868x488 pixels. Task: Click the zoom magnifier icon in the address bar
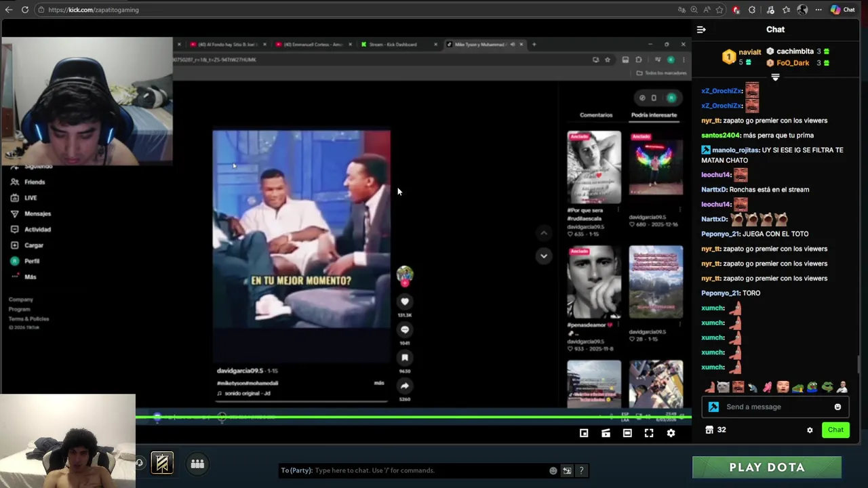[x=694, y=9]
